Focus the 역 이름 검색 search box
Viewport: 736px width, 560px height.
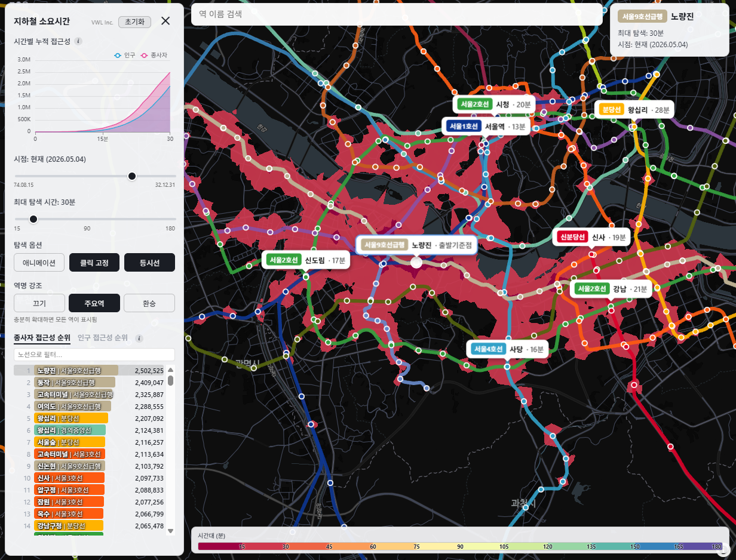396,14
